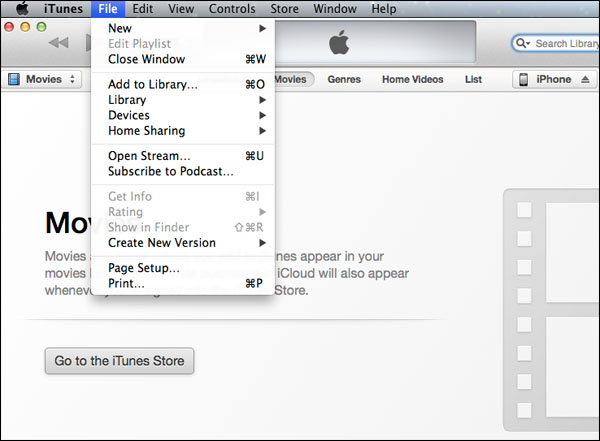Viewport: 600px width, 441px height.
Task: Switch to the Home Videos tab
Action: click(412, 79)
